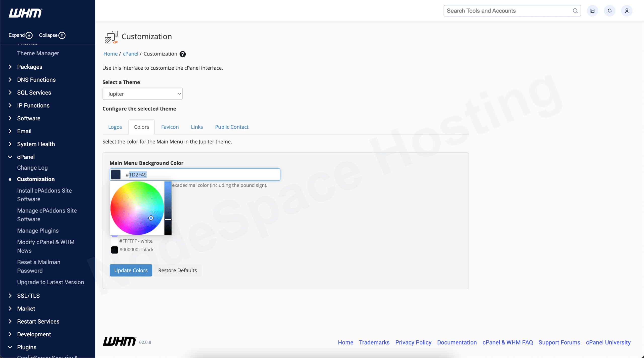The image size is (644, 358).
Task: Expand the System Health section
Action: [10, 144]
